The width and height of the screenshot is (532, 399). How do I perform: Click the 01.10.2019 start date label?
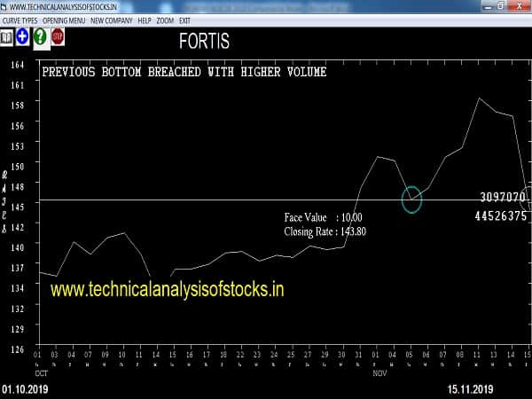24,389
